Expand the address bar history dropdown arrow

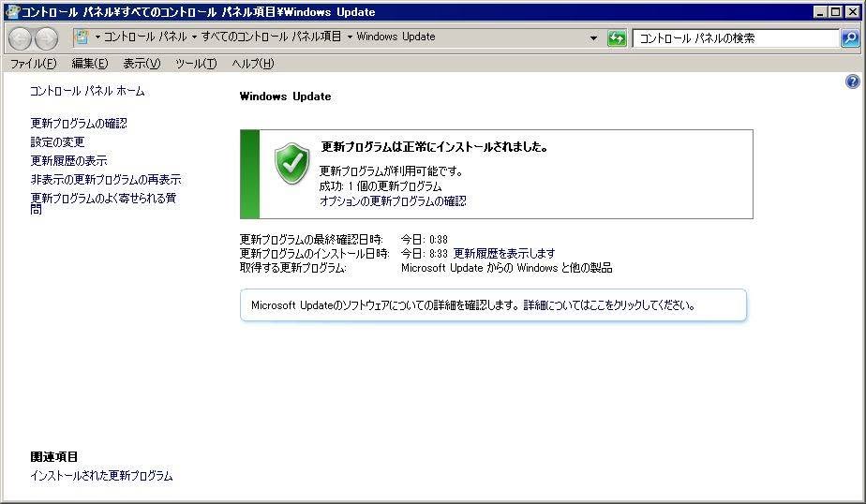(593, 38)
